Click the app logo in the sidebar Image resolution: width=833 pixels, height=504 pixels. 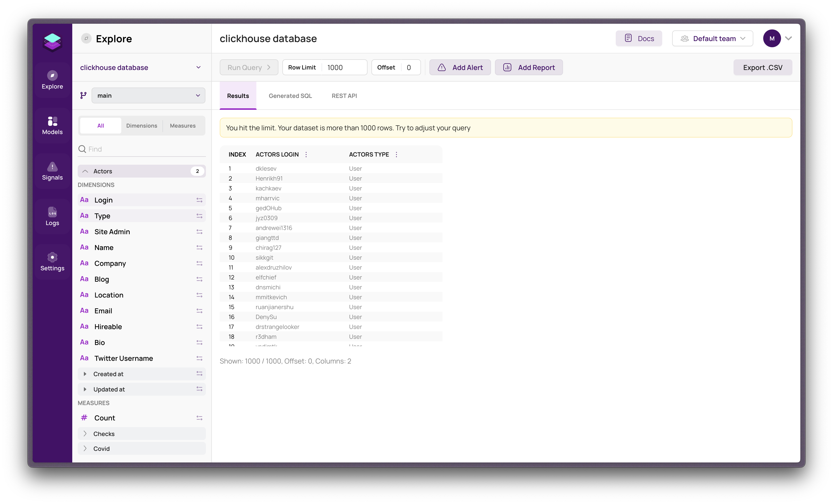[52, 42]
